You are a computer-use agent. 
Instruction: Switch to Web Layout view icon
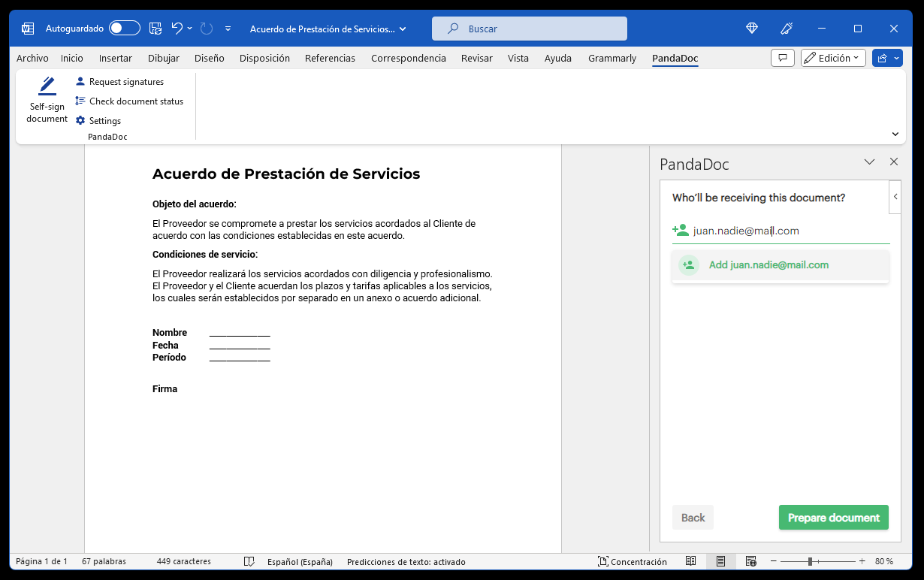[x=750, y=561]
